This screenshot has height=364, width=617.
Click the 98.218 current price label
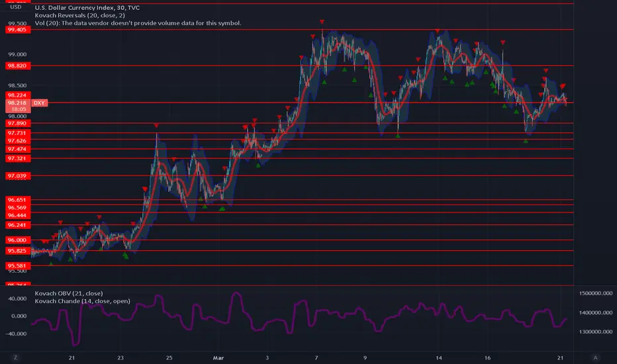[x=17, y=103]
